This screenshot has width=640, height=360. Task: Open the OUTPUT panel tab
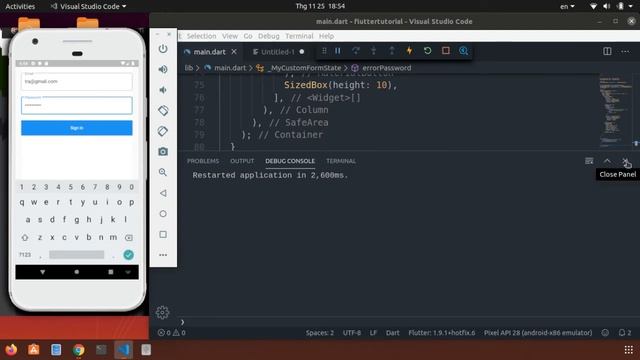point(242,161)
